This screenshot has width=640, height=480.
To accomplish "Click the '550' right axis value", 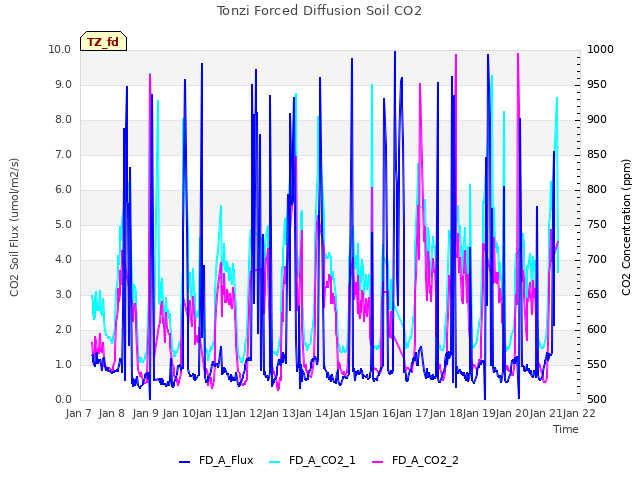I will click(597, 364).
